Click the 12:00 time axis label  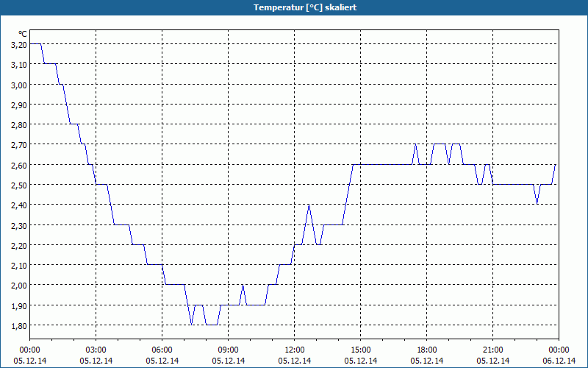click(x=295, y=350)
